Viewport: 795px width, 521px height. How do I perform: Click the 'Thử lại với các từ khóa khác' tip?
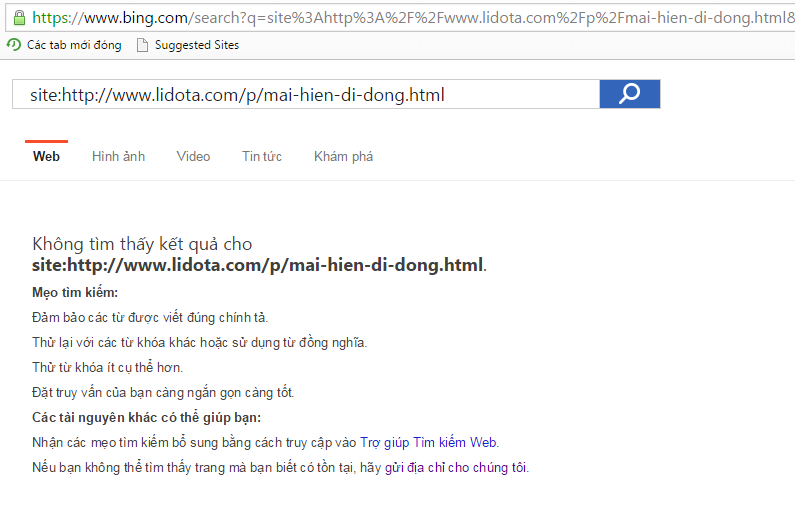pos(199,343)
